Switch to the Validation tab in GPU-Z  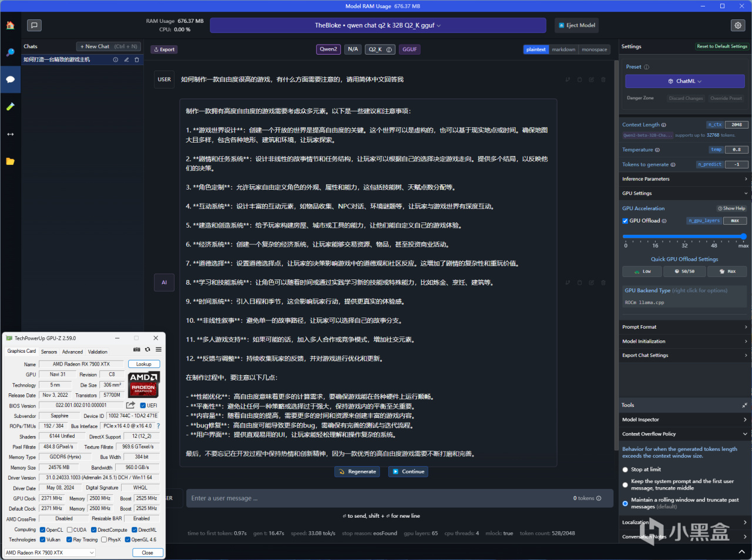[98, 352]
